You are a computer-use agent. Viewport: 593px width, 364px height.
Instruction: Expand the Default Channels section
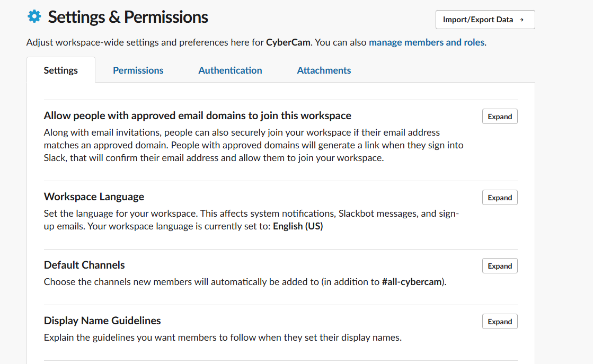pyautogui.click(x=500, y=266)
